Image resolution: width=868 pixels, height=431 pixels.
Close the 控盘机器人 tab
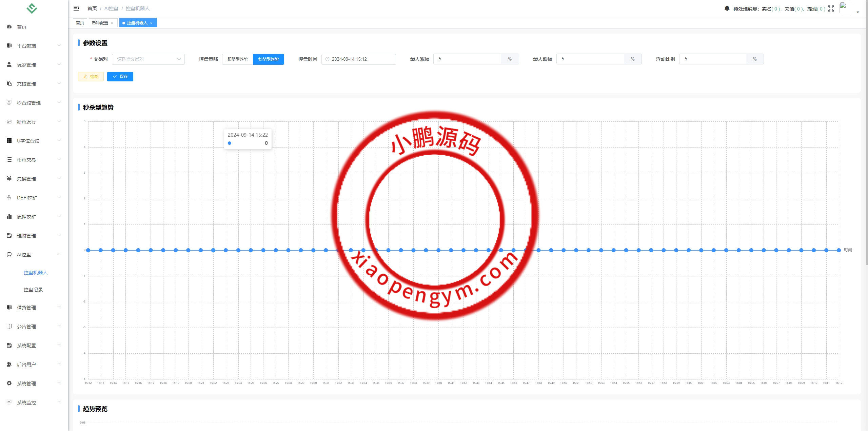[151, 23]
